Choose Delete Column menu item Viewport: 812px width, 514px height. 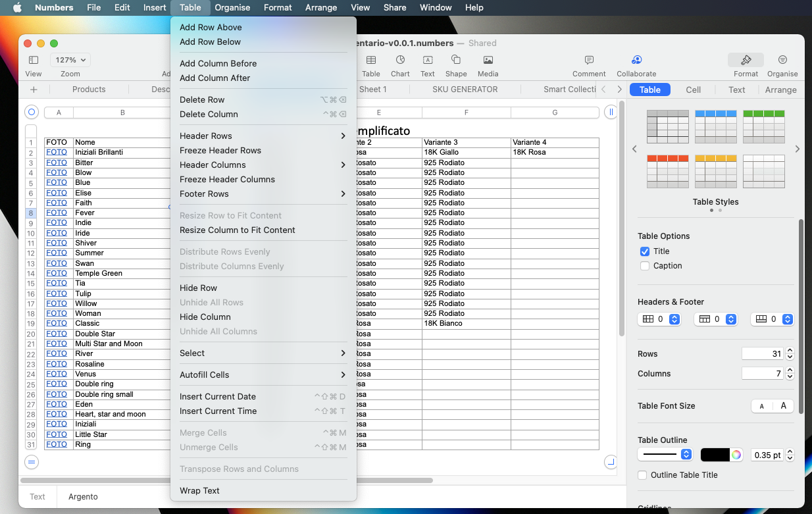(263, 115)
